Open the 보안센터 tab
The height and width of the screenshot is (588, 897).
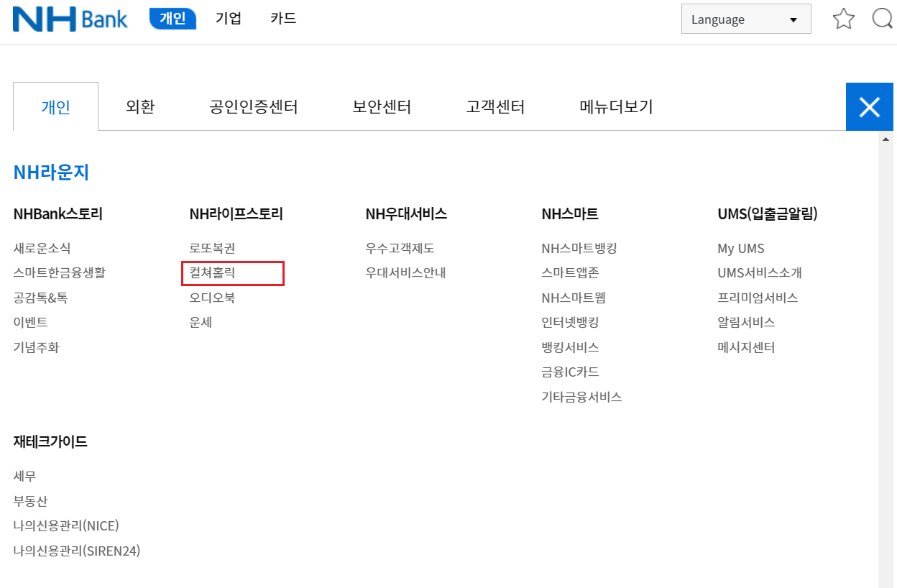[382, 107]
